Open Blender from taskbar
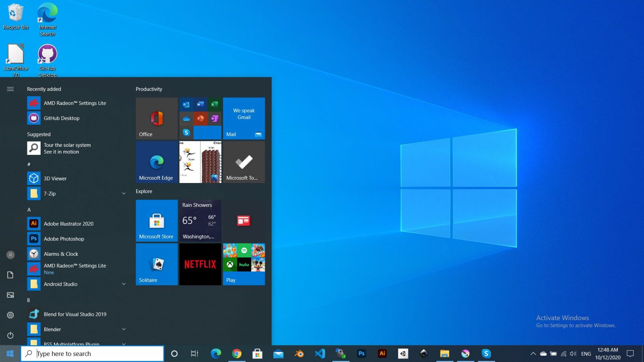The image size is (644, 362). [299, 354]
